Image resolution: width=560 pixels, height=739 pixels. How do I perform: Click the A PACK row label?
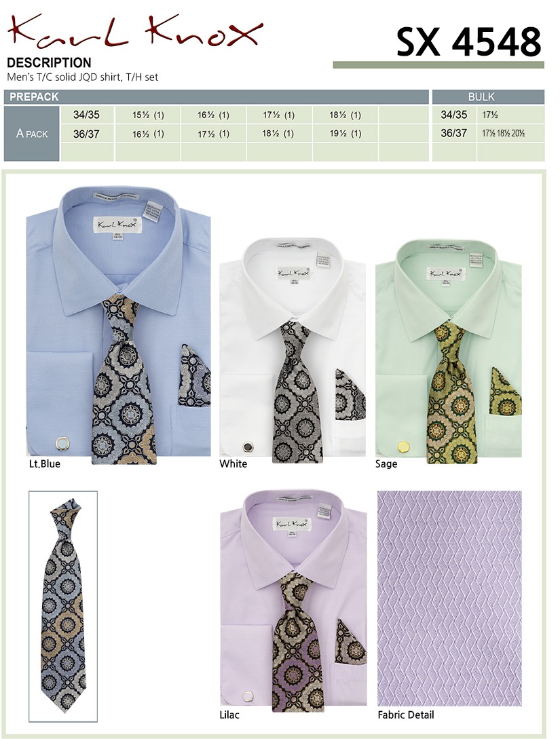pyautogui.click(x=32, y=134)
